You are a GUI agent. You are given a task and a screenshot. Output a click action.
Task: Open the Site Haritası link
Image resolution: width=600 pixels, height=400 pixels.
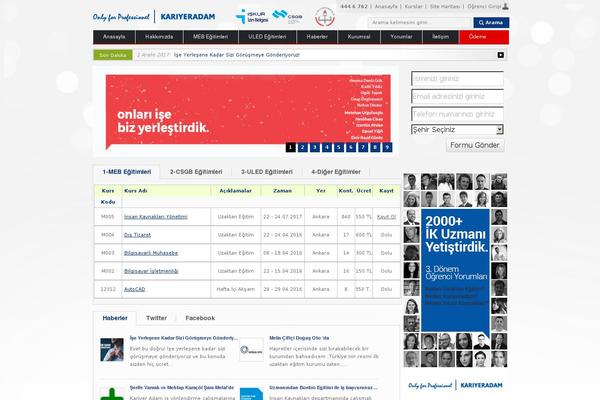[445, 7]
